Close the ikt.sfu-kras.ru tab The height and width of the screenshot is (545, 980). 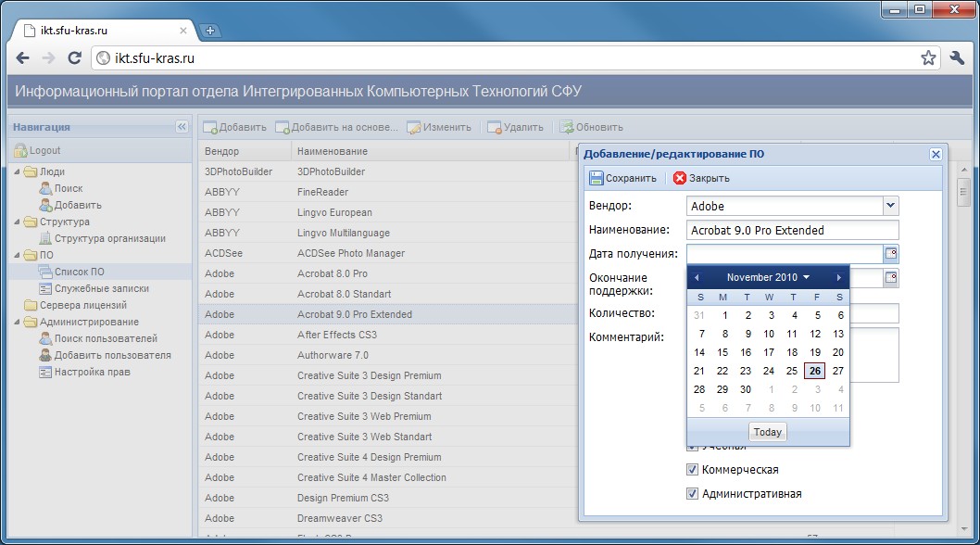point(183,30)
